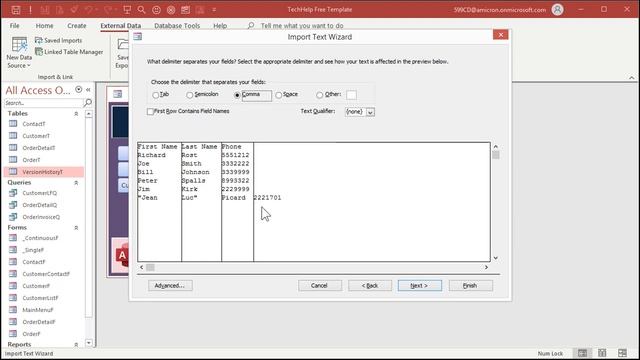Click the form view icon in quick access toolbar
Screen dimensions: 640x360
click(x=185, y=10)
